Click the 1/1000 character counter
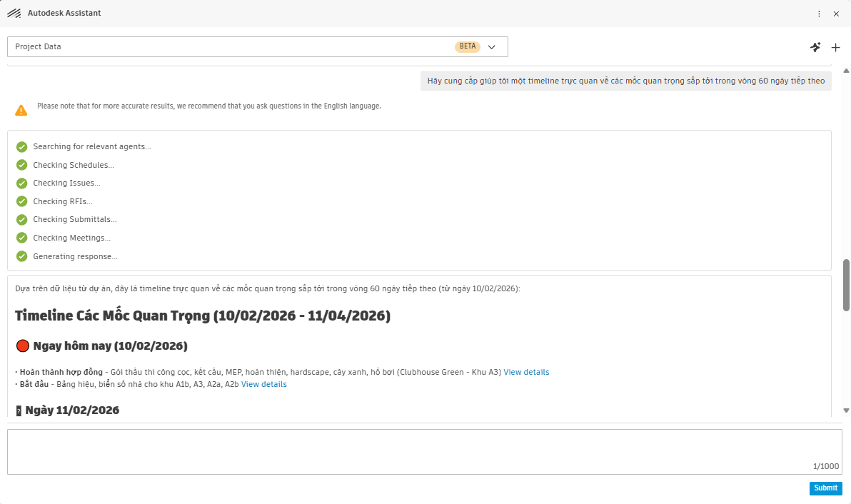The image size is (851, 504). (x=825, y=467)
